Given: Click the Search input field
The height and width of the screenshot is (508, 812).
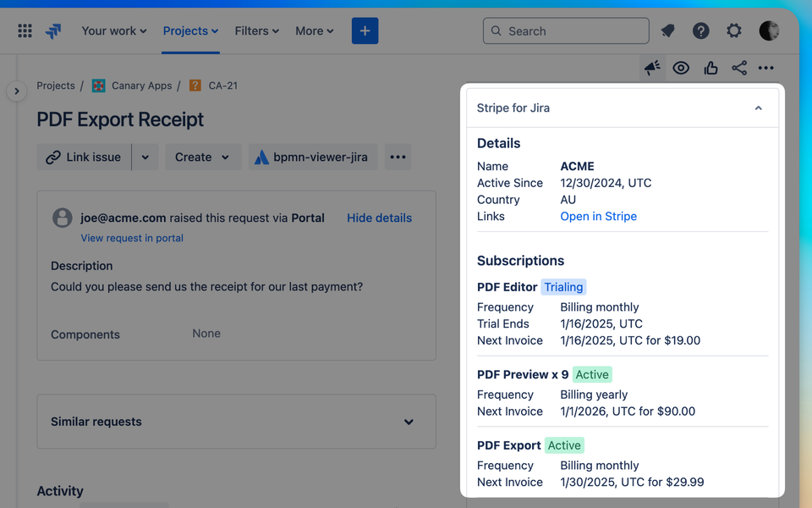Looking at the screenshot, I should coord(566,31).
